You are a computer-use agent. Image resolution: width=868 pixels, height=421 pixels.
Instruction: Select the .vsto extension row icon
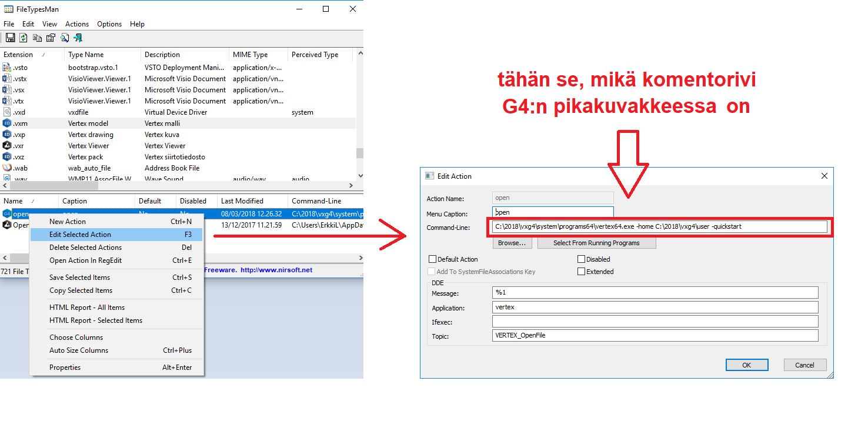pyautogui.click(x=7, y=68)
